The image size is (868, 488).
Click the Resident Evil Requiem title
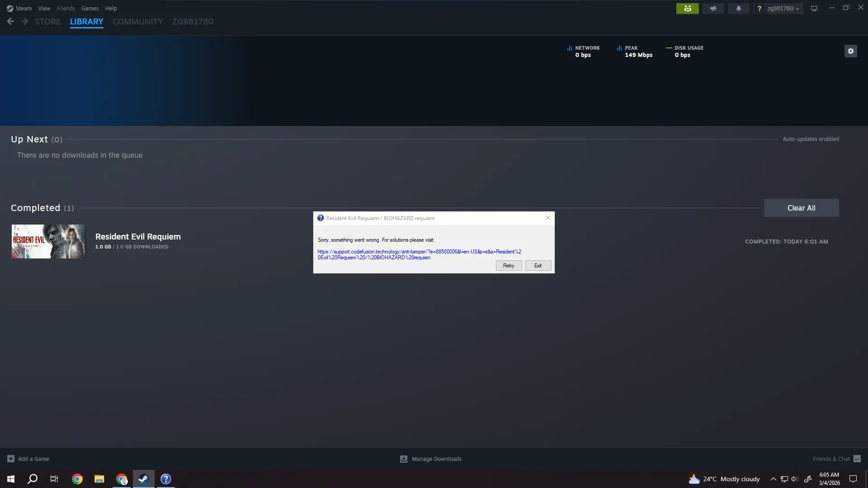[138, 236]
